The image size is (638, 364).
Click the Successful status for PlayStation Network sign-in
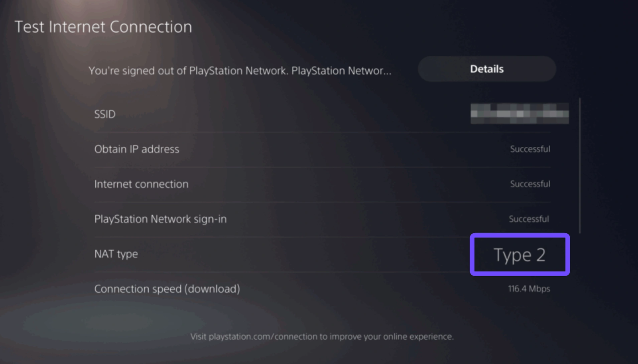coord(529,219)
